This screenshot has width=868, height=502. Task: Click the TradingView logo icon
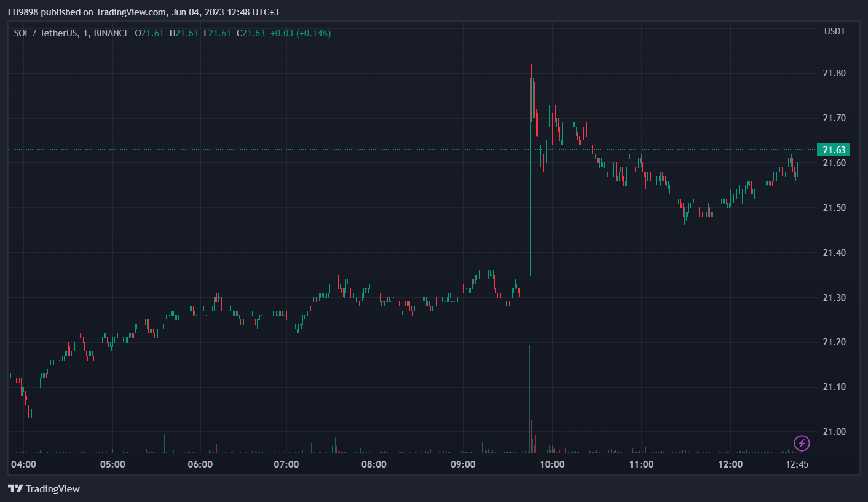click(15, 489)
